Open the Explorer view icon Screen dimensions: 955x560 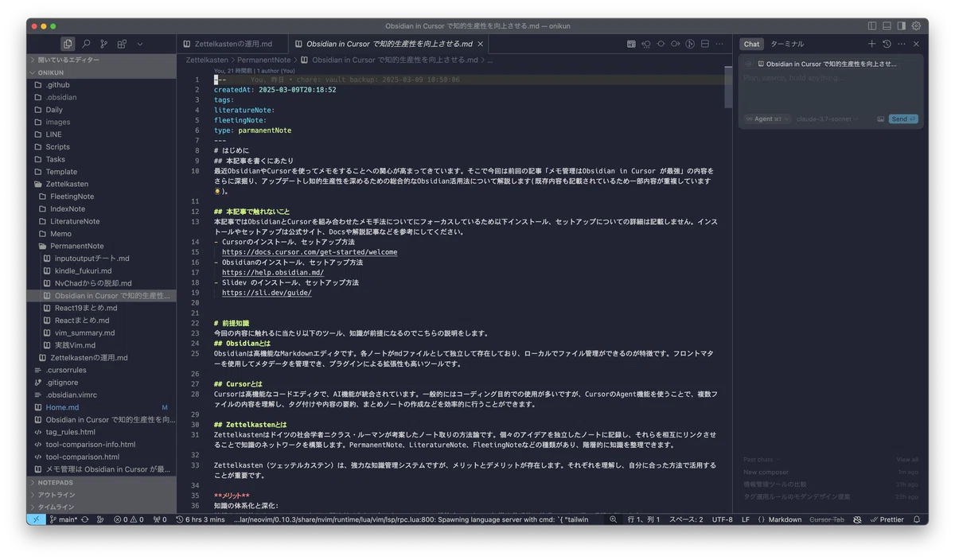[68, 44]
